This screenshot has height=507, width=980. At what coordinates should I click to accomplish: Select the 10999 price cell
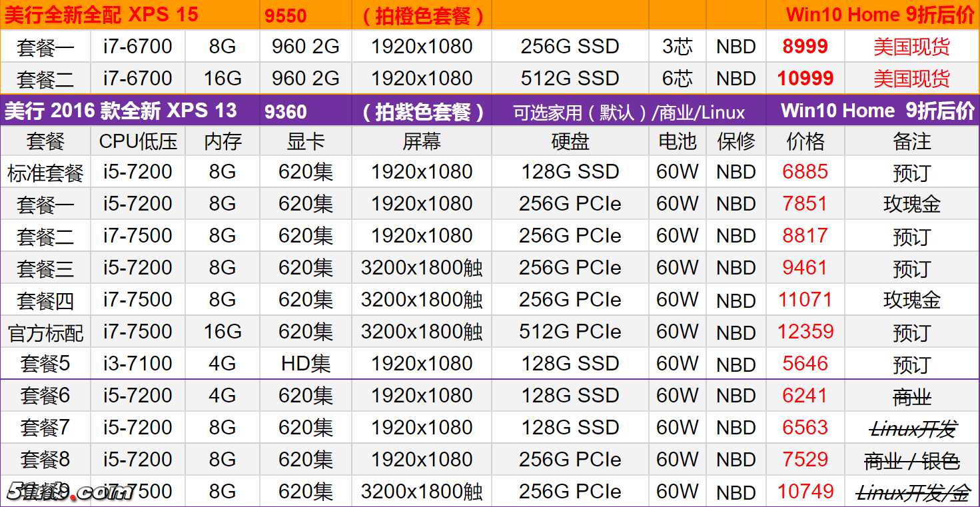tap(805, 79)
